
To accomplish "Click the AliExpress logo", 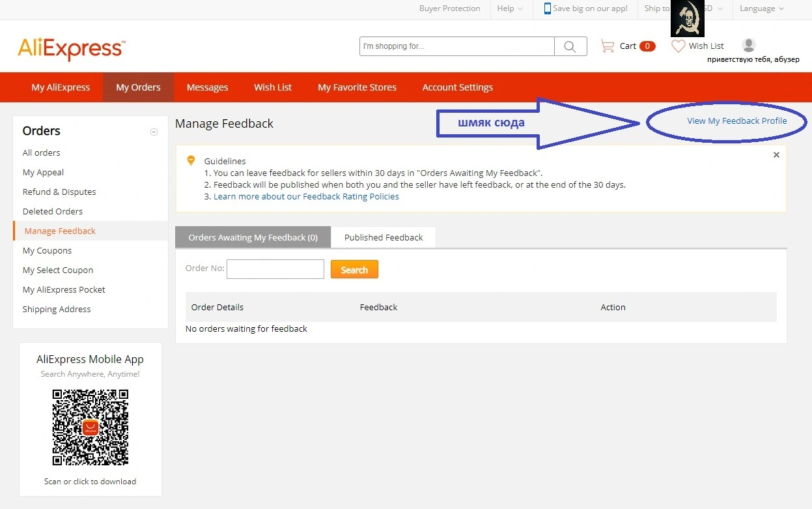I will coord(71,48).
